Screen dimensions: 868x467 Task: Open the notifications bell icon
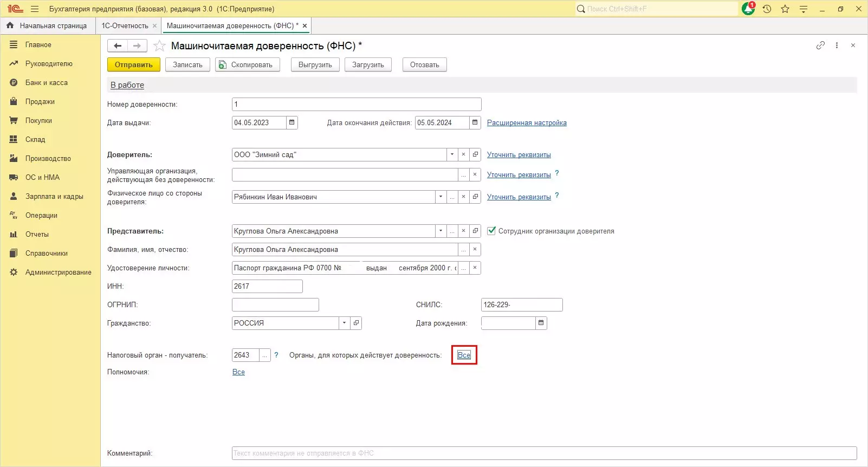tap(748, 9)
